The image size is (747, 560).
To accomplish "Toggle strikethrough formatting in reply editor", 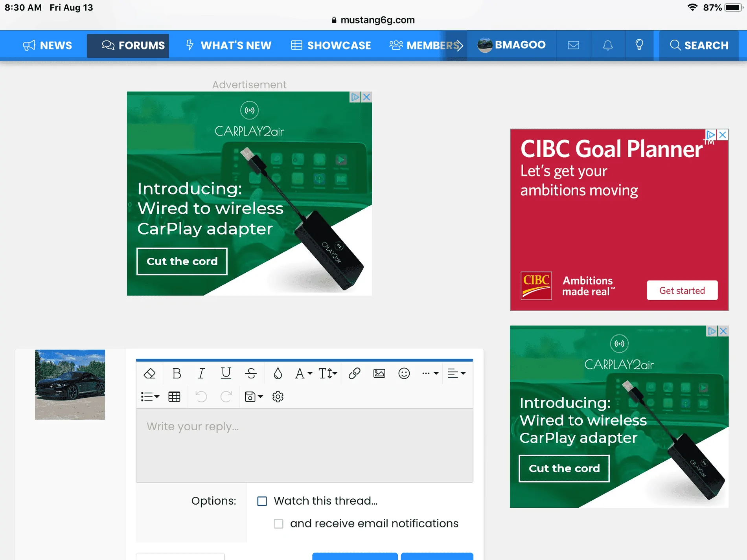I will click(x=251, y=373).
